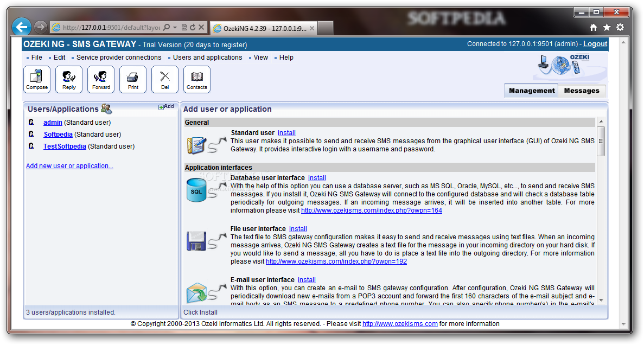
Task: Click the 'Click Install' status text
Action: [200, 312]
